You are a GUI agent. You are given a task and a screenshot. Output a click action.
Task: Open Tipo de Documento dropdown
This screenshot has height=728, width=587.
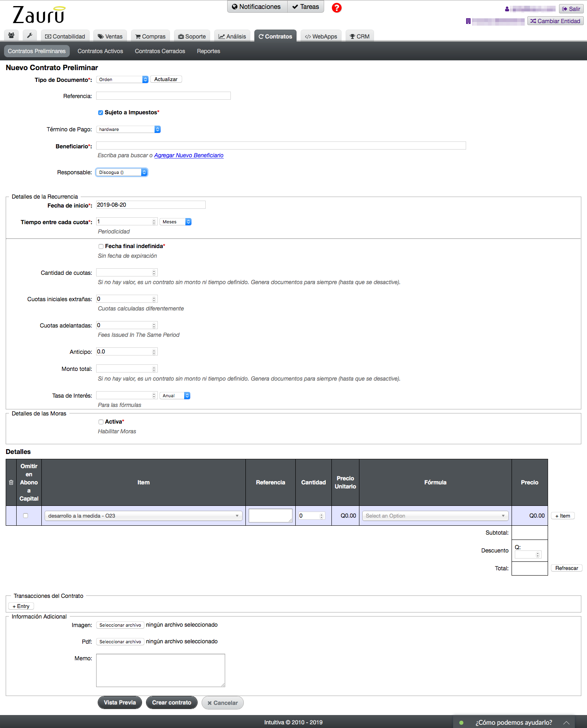pyautogui.click(x=122, y=79)
